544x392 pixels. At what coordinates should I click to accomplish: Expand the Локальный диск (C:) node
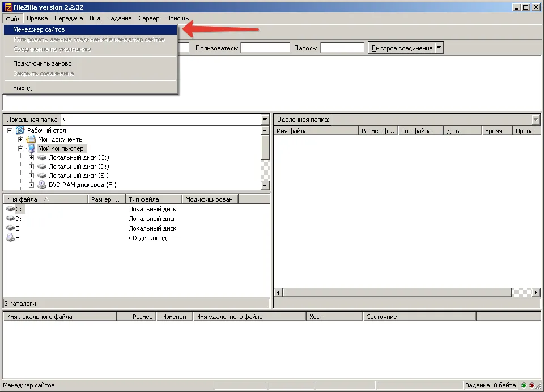[x=32, y=157]
